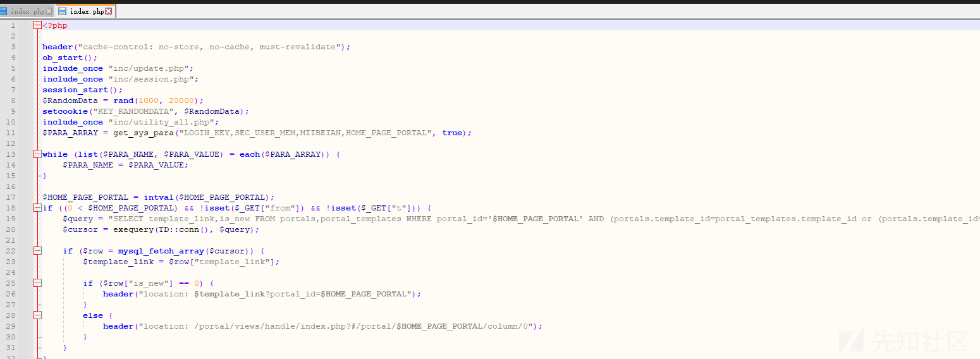
Task: Click $template_link = $row["template_link"] line
Action: (181, 262)
